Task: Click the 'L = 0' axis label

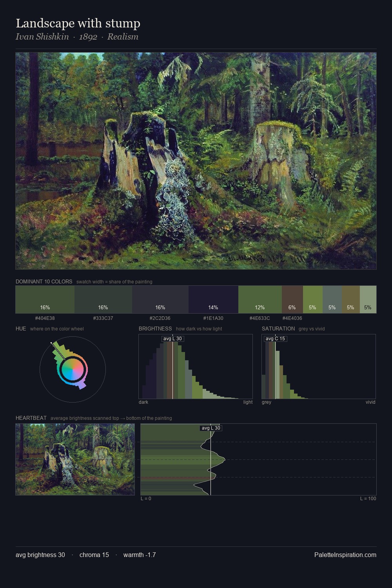Action: click(x=146, y=499)
